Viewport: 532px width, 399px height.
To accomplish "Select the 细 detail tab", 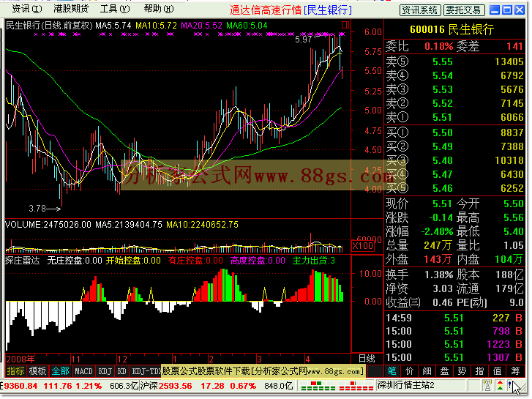I will coord(427,371).
